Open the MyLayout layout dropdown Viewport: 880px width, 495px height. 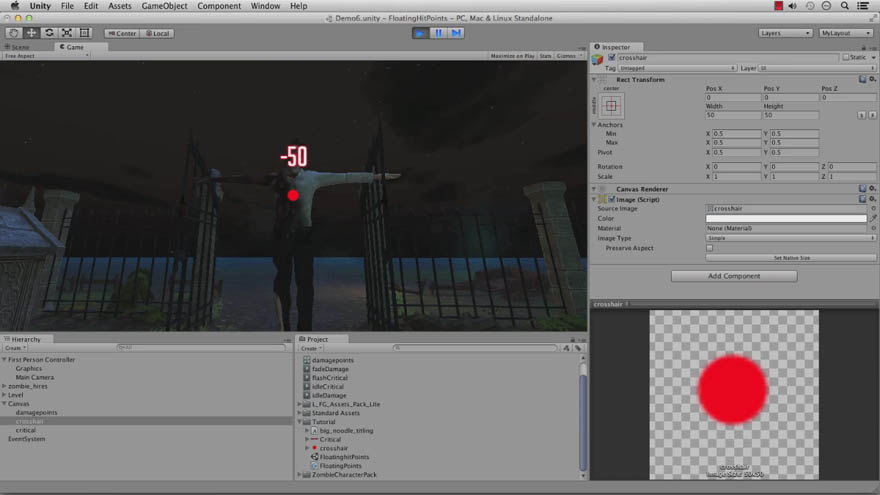point(845,33)
